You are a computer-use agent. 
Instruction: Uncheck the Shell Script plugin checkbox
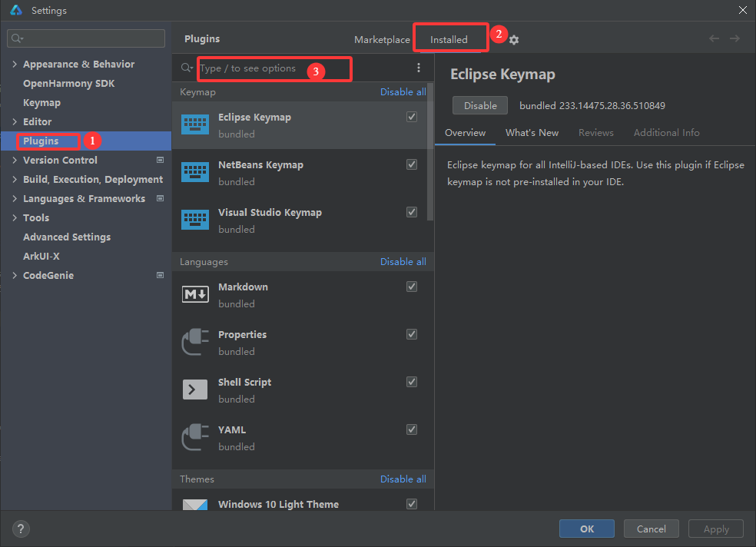pos(412,382)
